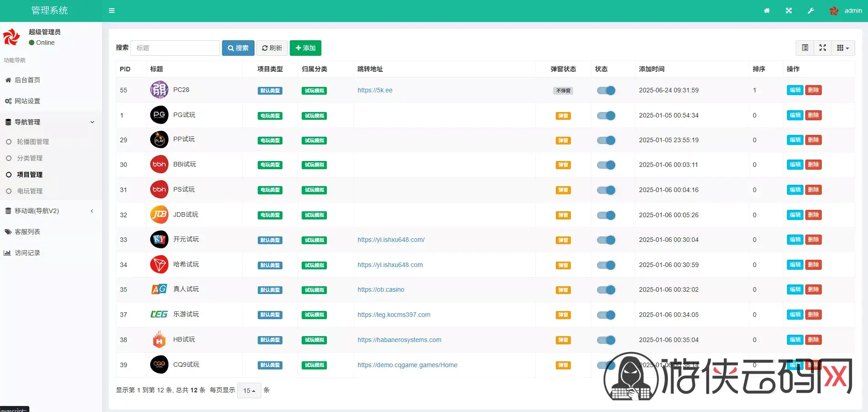Open the columns dropdown grid button
868x412 pixels.
(x=842, y=48)
